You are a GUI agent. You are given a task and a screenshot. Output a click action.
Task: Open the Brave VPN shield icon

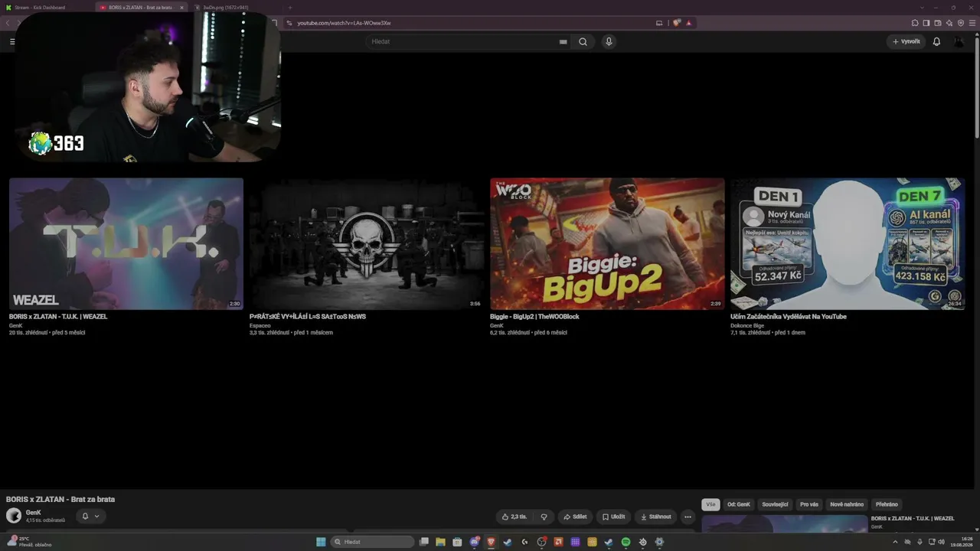click(961, 23)
